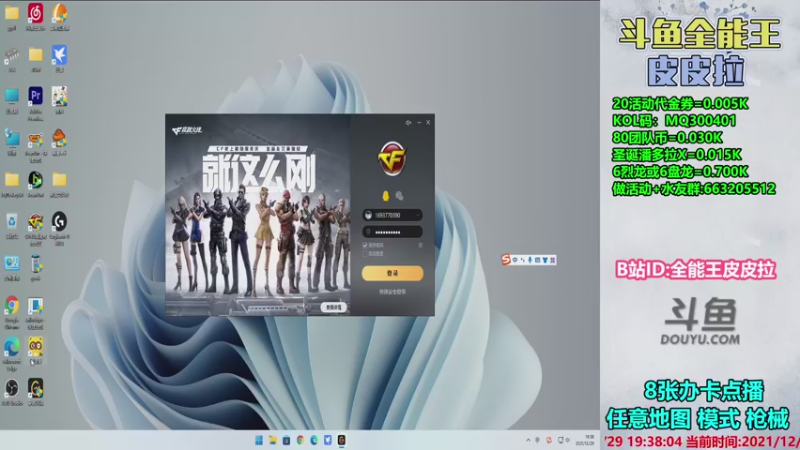
Task: Click the small icon right of remember password
Action: coord(420,245)
